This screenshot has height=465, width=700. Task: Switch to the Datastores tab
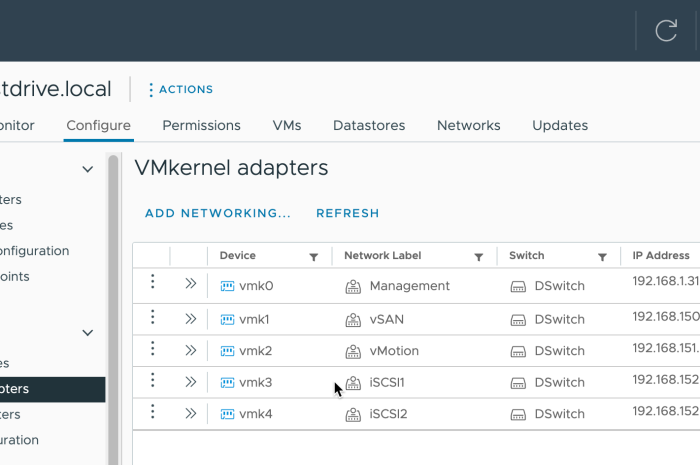click(369, 126)
